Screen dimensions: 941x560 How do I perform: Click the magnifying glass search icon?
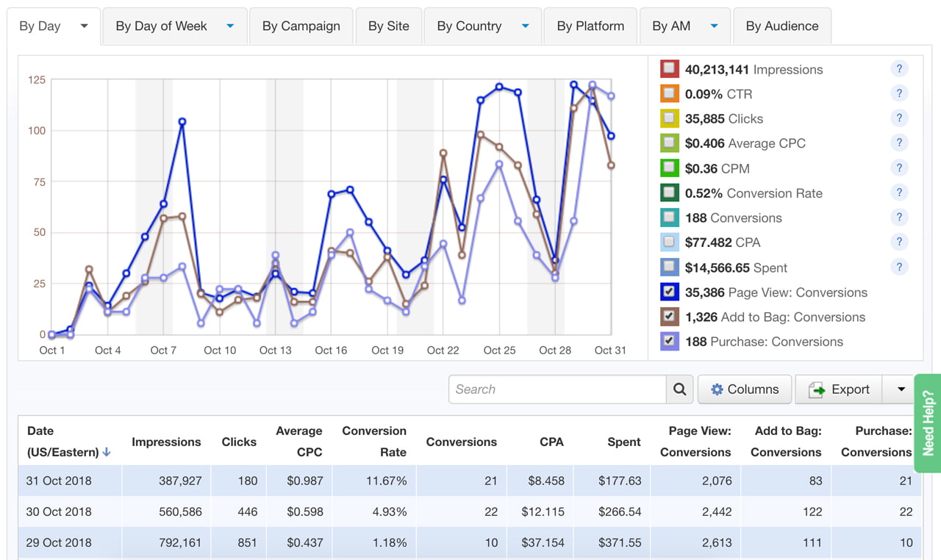pyautogui.click(x=680, y=390)
